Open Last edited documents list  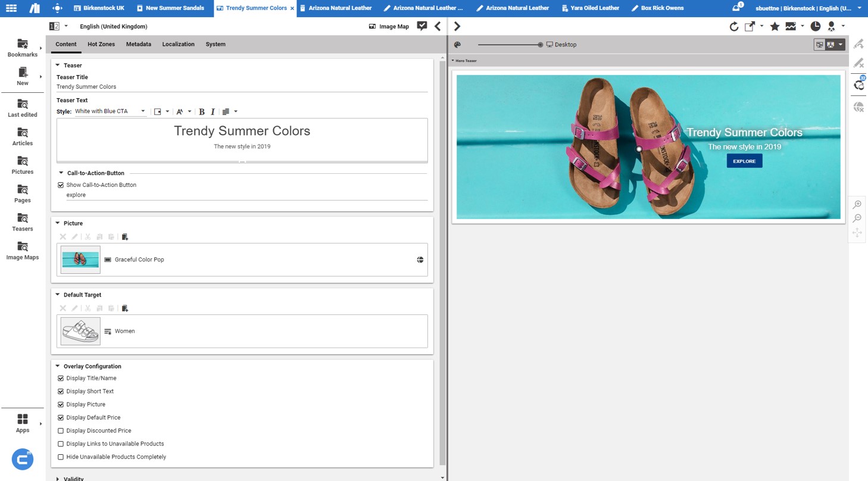23,108
